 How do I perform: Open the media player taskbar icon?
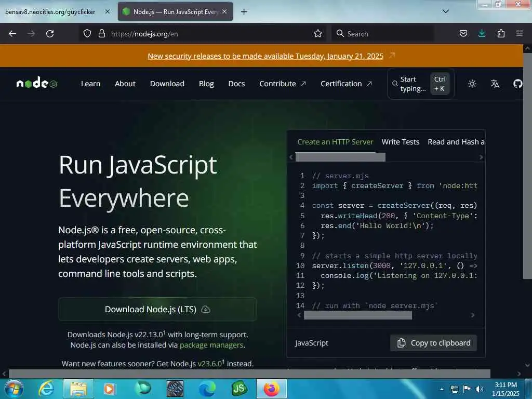[110, 389]
